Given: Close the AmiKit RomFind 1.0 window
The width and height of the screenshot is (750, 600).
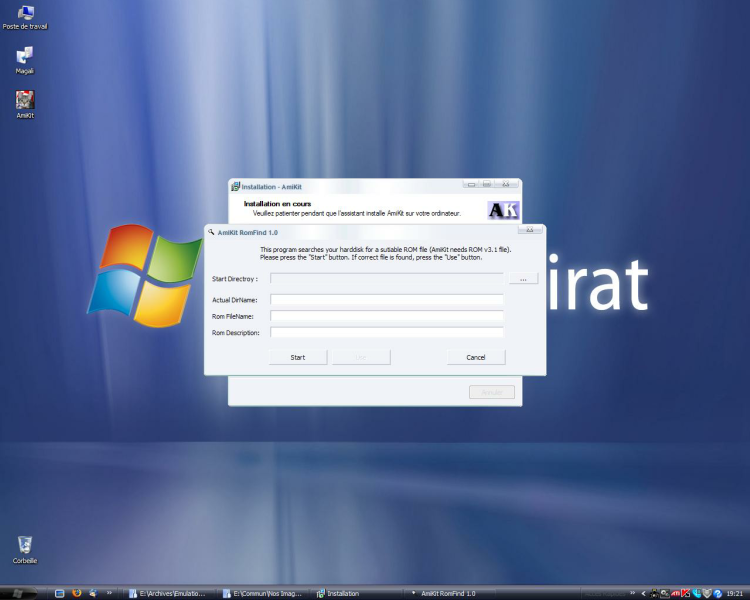Looking at the screenshot, I should pos(529,230).
